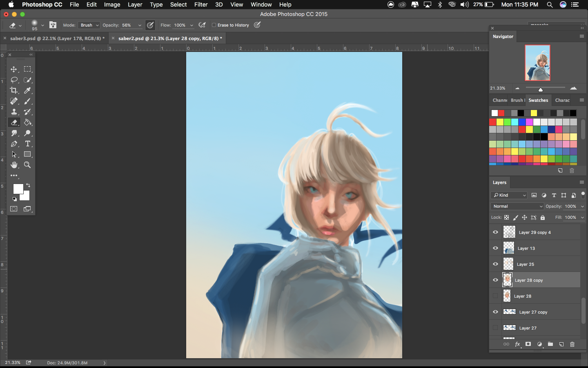Hide the Layer 13 layer
588x368 pixels.
495,248
